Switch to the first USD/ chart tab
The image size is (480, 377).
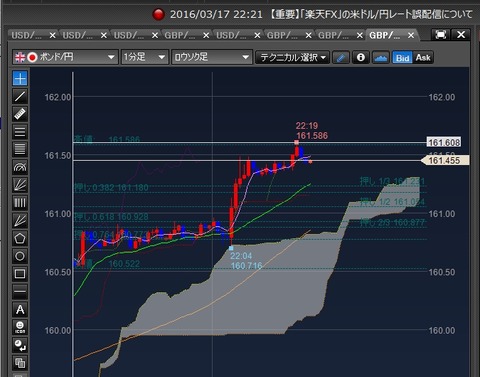[27, 35]
